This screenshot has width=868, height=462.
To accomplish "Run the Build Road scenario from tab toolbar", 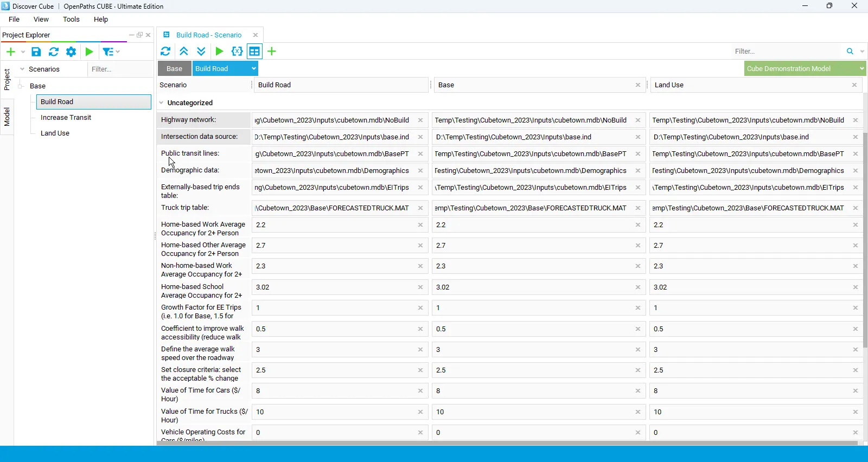I will pyautogui.click(x=219, y=51).
